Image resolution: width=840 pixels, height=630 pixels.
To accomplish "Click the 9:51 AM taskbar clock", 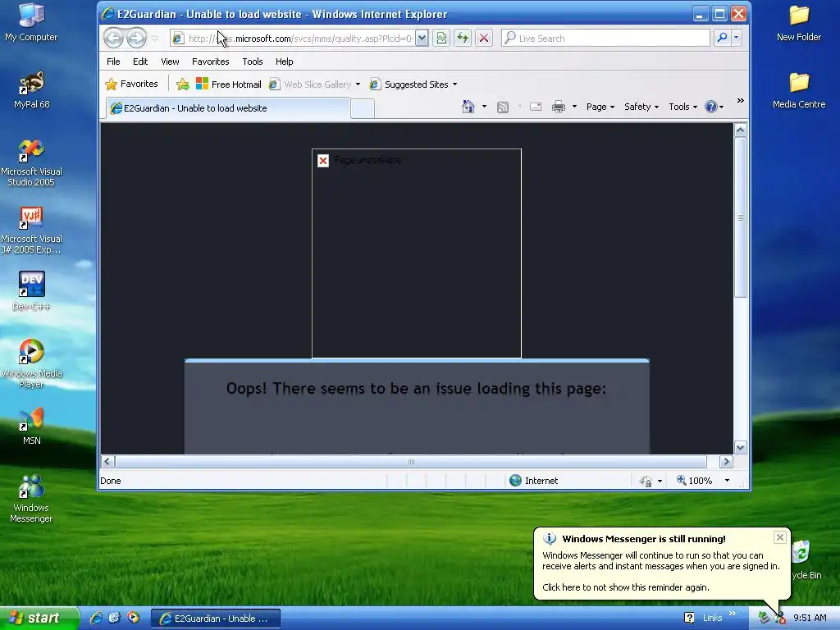I will pyautogui.click(x=810, y=618).
